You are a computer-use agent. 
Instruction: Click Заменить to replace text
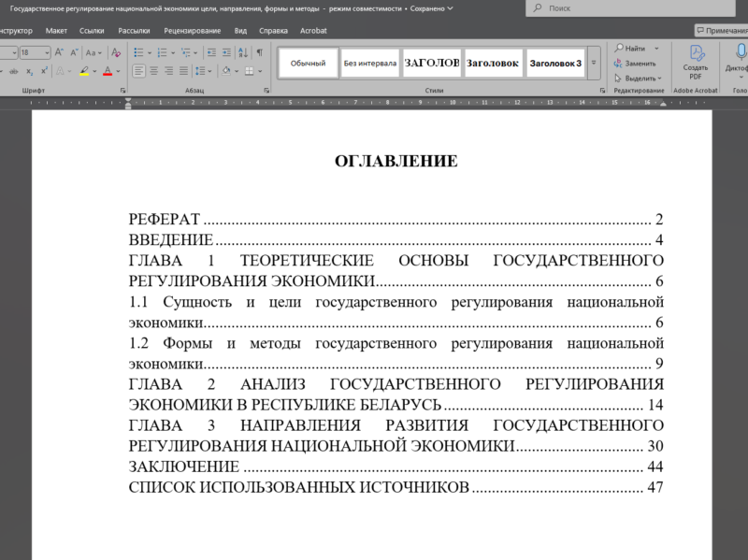(635, 64)
